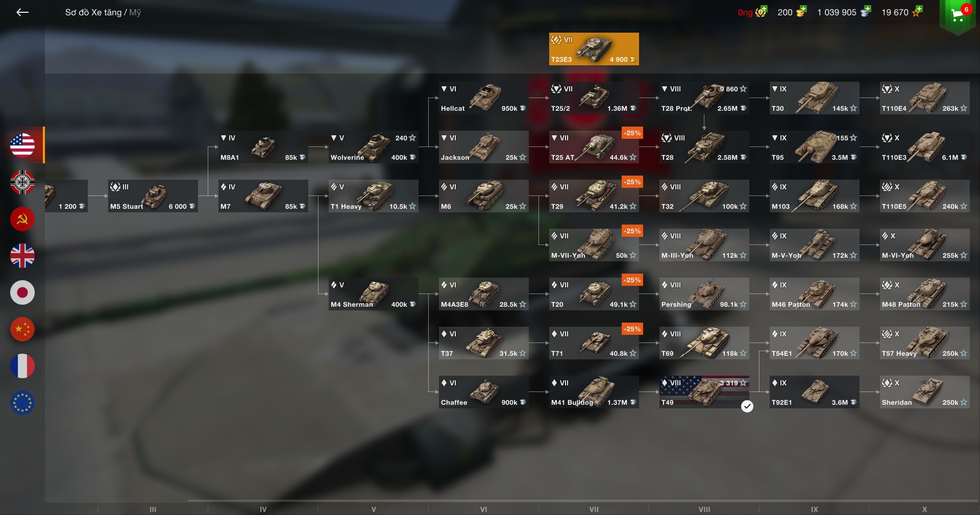This screenshot has width=980, height=515.
Task: Select the T25 AT discounted tank
Action: (594, 147)
